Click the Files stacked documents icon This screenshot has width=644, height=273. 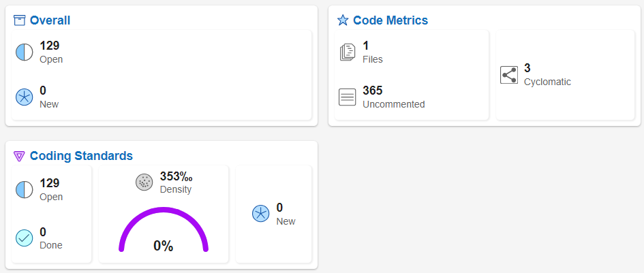tap(348, 52)
